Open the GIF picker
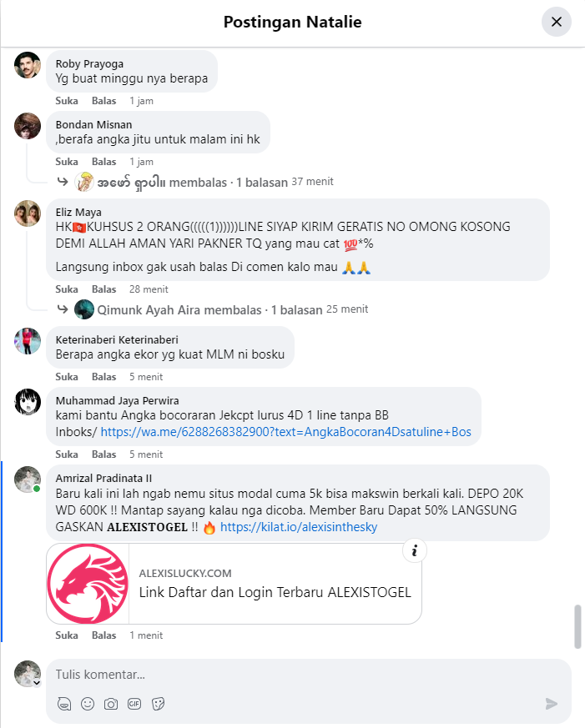 tap(134, 704)
